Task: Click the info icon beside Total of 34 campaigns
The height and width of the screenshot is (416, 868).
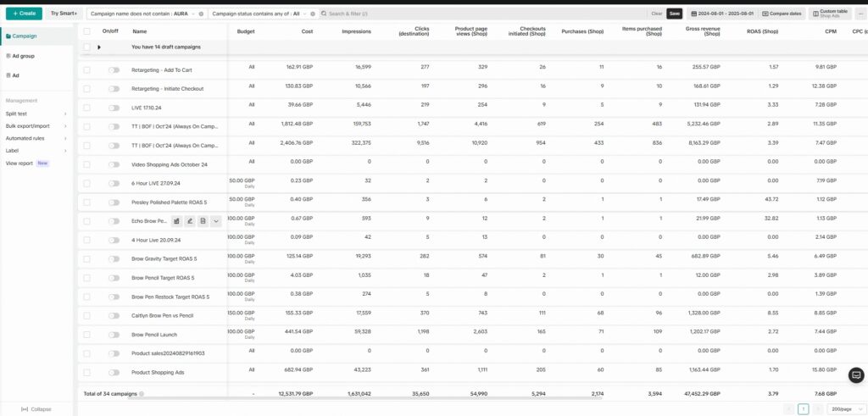Action: 142,394
